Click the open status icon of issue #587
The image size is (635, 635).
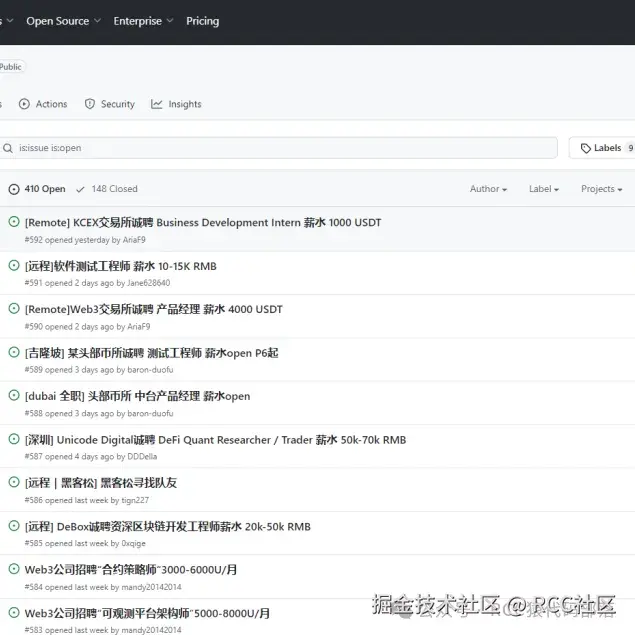pyautogui.click(x=14, y=439)
